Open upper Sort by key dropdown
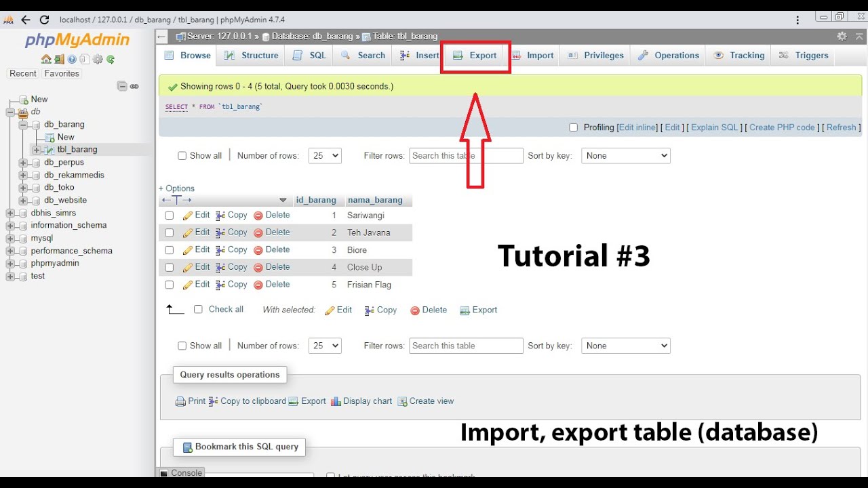The image size is (868, 488). [x=626, y=156]
